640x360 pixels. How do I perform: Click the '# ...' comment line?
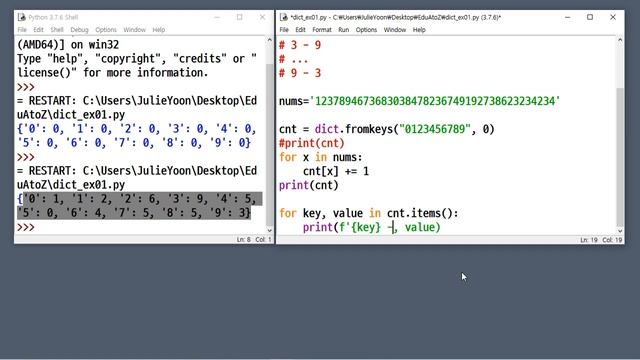(x=293, y=60)
